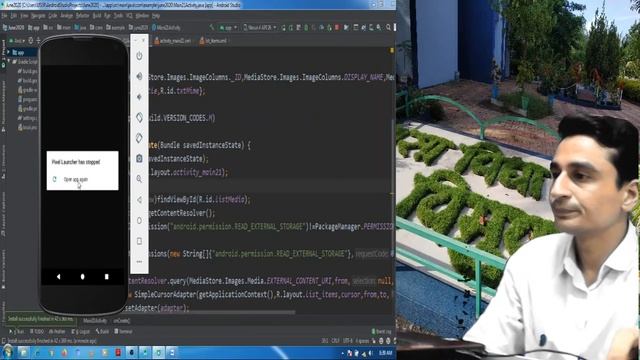
Task: Open the Event Log
Action: tap(382, 332)
